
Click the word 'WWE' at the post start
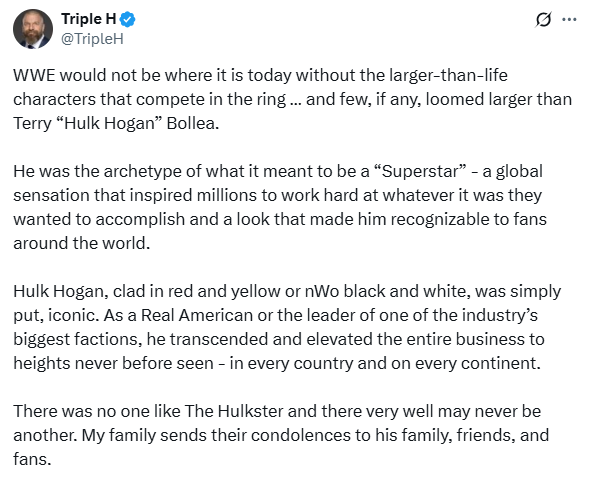(34, 75)
